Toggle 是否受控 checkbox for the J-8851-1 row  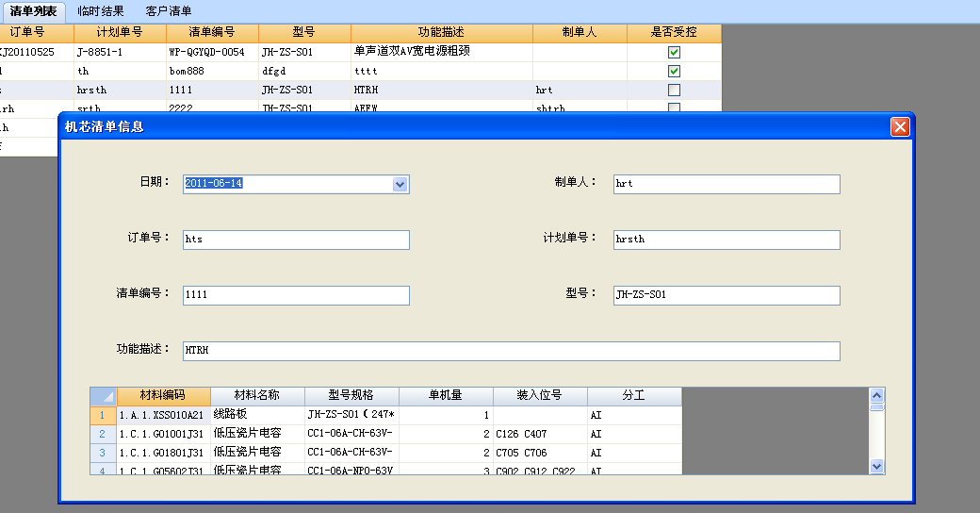coord(674,53)
